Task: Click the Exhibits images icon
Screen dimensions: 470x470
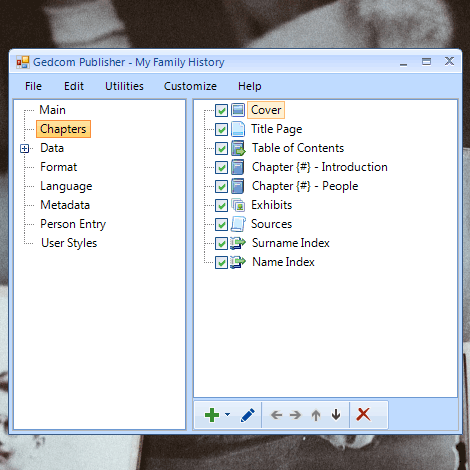Action: coord(238,205)
